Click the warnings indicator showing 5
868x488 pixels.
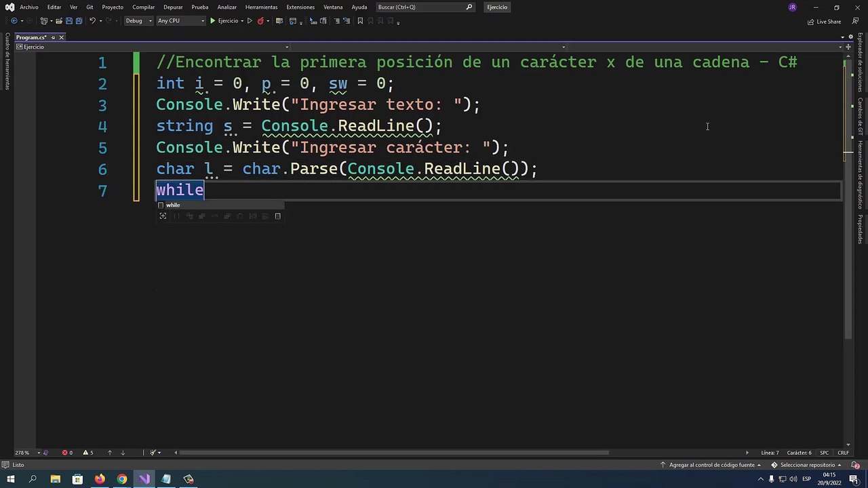[x=88, y=453]
